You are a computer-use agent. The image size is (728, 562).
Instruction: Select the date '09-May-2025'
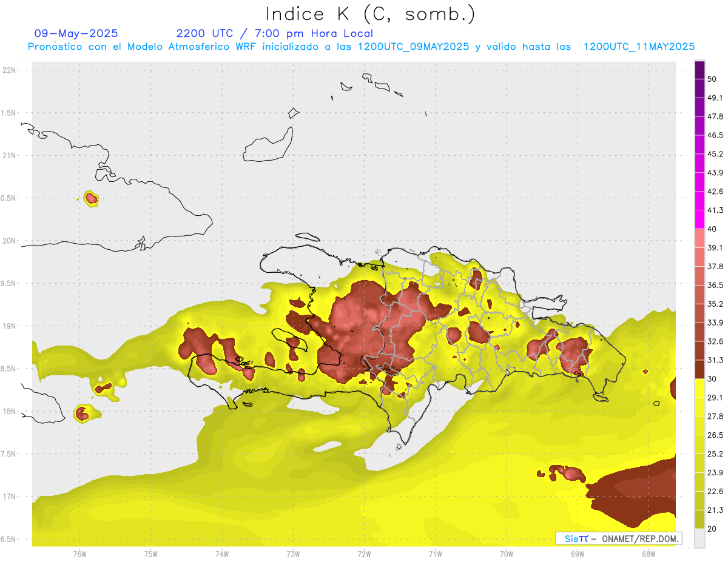coord(76,33)
